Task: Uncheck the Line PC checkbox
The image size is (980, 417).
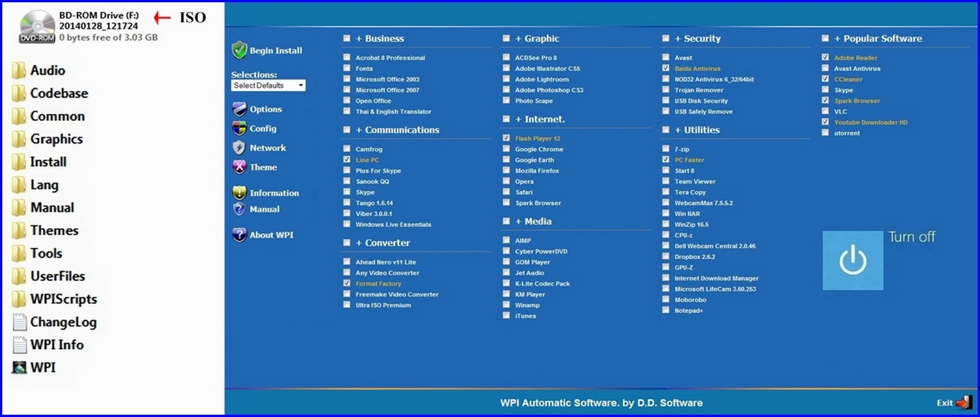Action: (x=347, y=160)
